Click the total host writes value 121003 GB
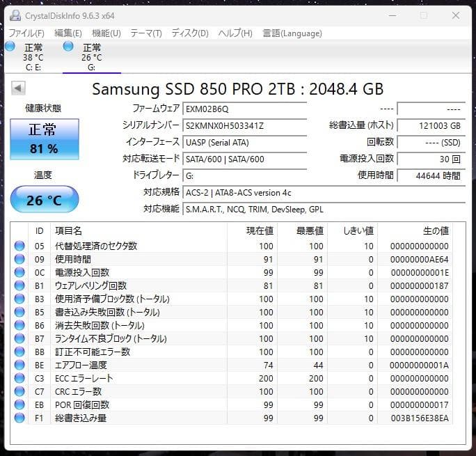Screen dimensions: 476x456 pos(431,126)
